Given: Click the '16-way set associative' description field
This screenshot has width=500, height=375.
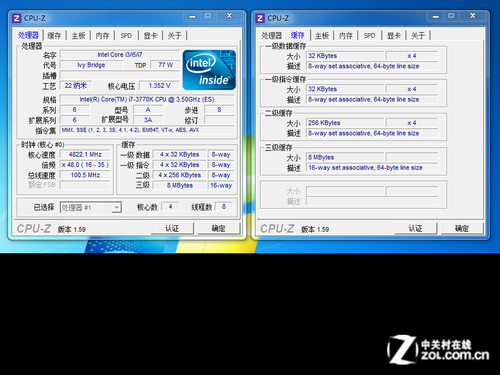Looking at the screenshot, I should (372, 168).
